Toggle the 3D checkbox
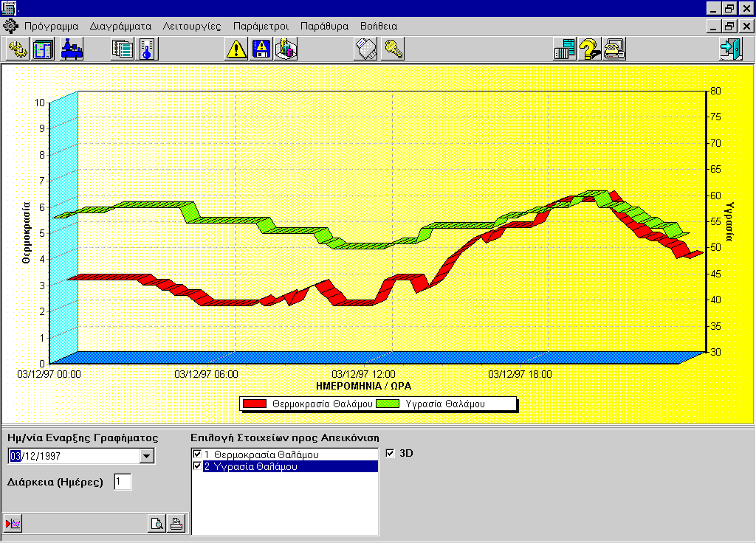The height and width of the screenshot is (543, 756). point(391,453)
